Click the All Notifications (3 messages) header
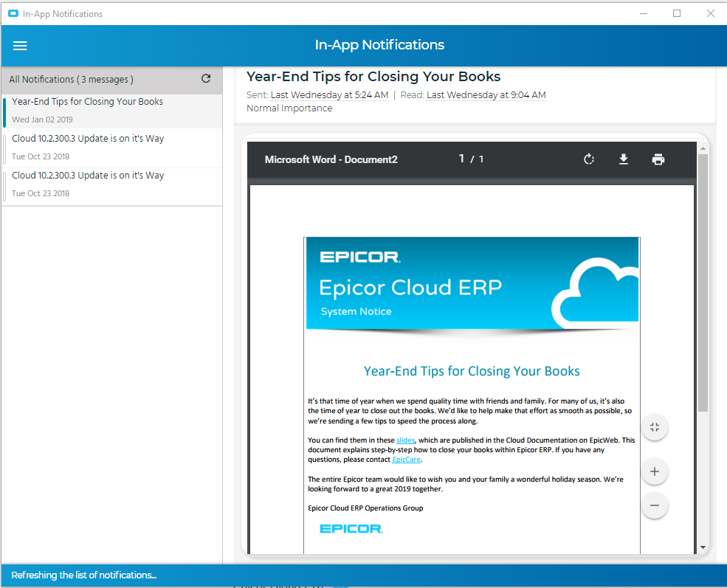The width and height of the screenshot is (727, 588). point(72,79)
